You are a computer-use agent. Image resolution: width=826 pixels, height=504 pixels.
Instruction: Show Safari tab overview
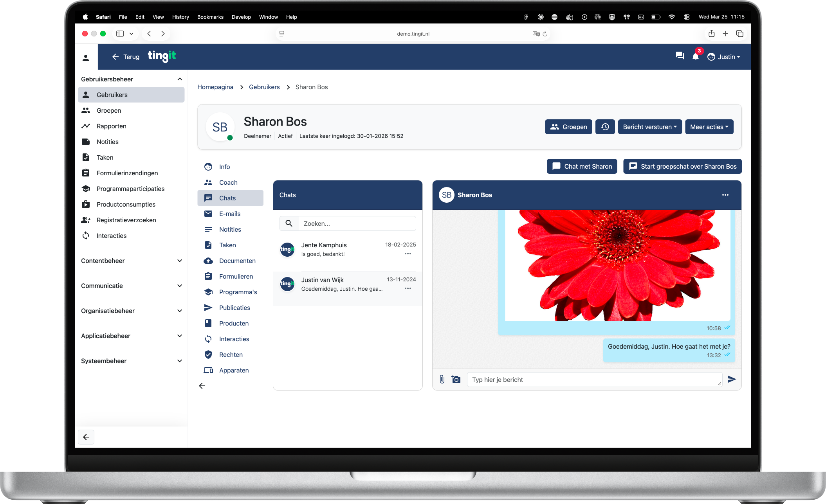click(x=739, y=34)
